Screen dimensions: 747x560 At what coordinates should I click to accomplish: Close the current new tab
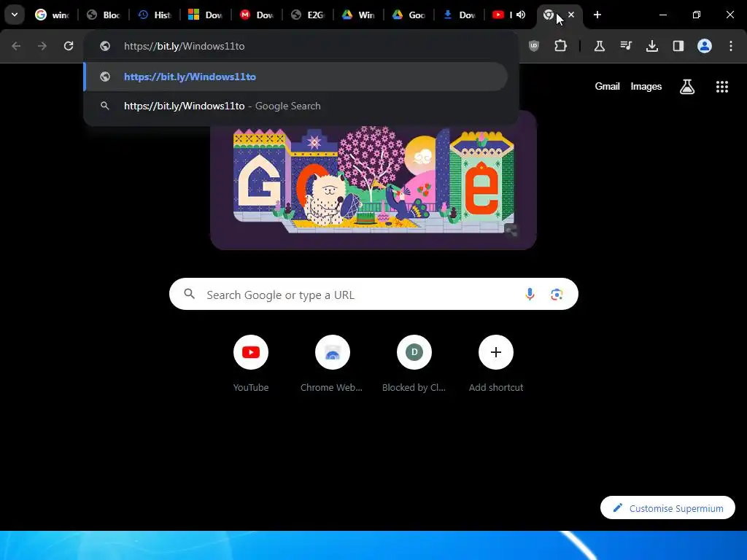pyautogui.click(x=571, y=15)
